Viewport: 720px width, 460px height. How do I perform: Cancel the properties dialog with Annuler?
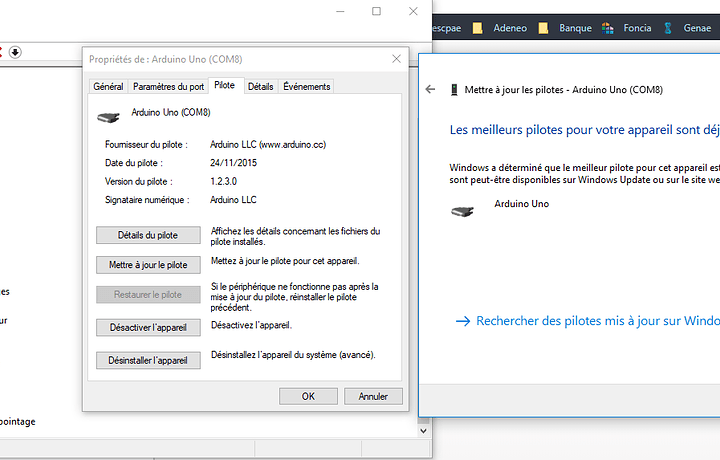pyautogui.click(x=373, y=396)
